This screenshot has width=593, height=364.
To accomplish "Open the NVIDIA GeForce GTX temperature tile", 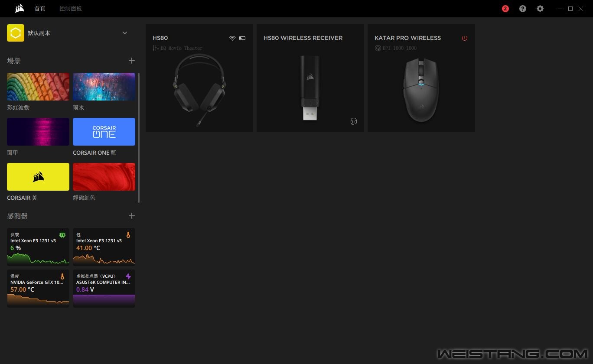I will coord(38,288).
